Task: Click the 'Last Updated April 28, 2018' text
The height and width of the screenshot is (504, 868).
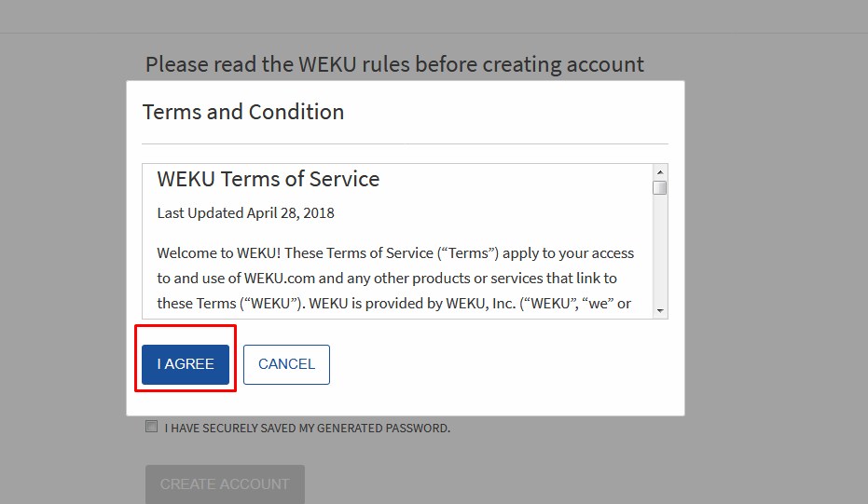Action: pyautogui.click(x=245, y=212)
